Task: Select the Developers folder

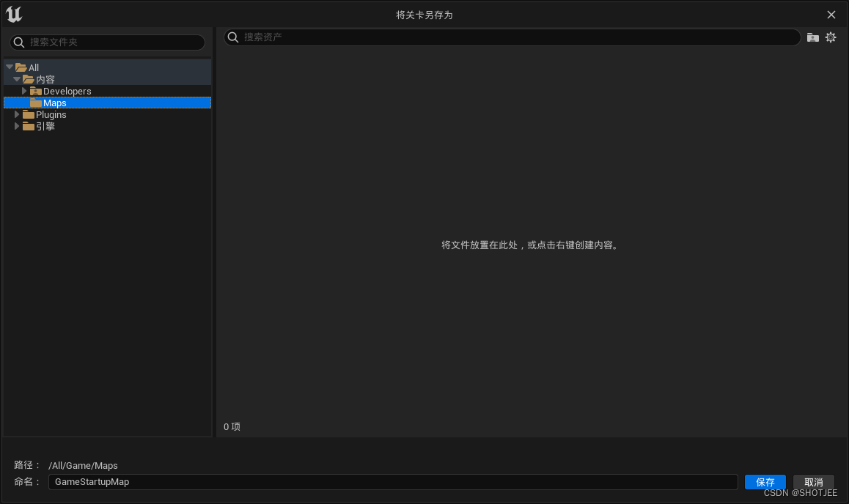Action: 67,91
